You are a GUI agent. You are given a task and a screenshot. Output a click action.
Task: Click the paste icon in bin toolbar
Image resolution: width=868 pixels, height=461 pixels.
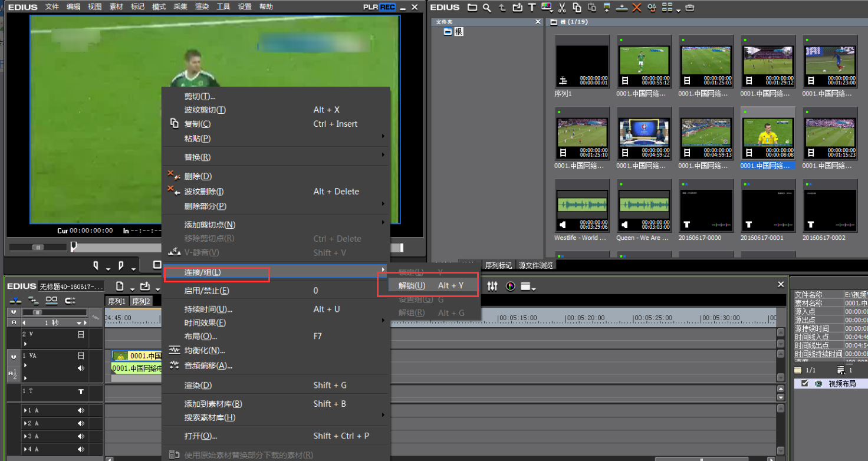(592, 8)
